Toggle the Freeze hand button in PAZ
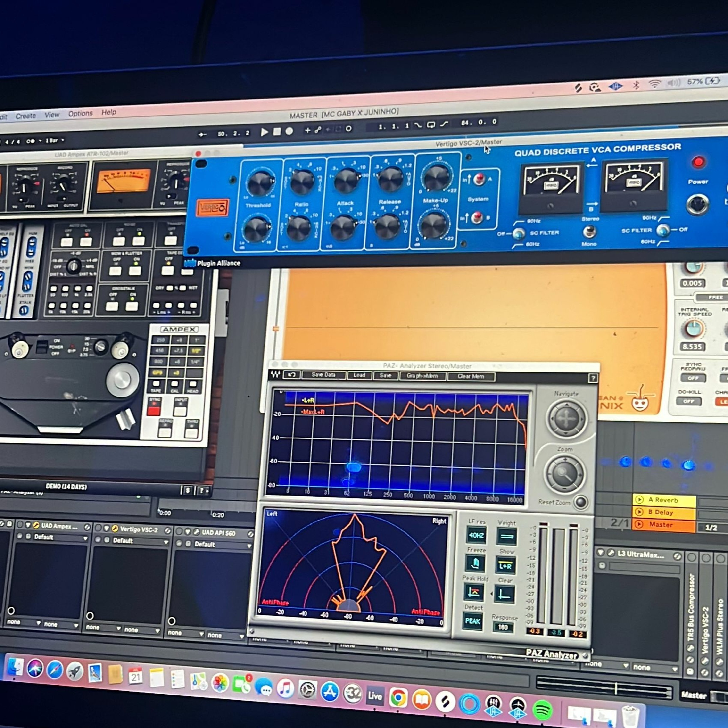The image size is (728, 728). [475, 564]
